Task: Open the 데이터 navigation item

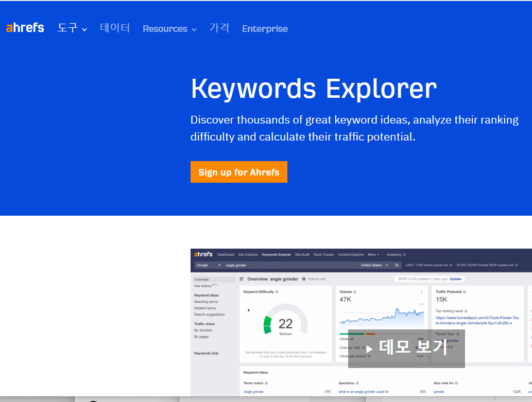Action: point(115,28)
